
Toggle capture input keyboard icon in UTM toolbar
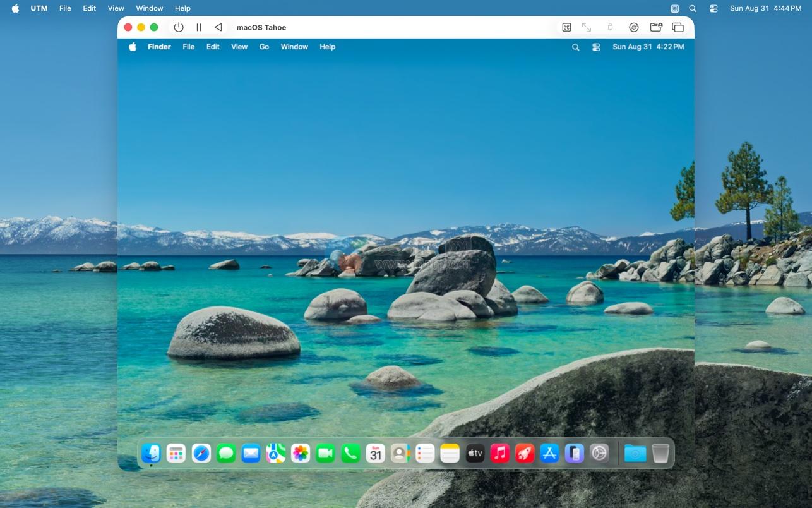(x=566, y=27)
